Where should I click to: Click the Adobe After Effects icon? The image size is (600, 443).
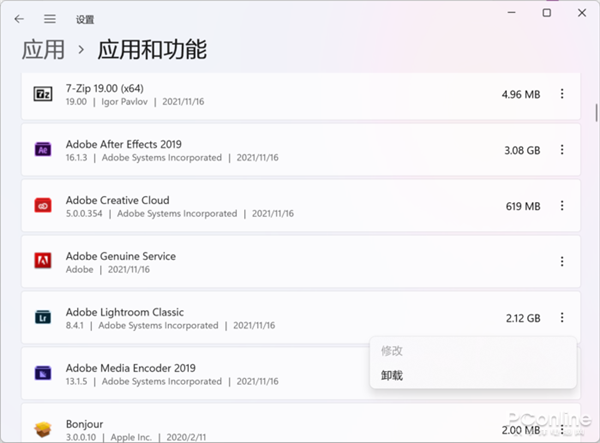[x=43, y=150]
